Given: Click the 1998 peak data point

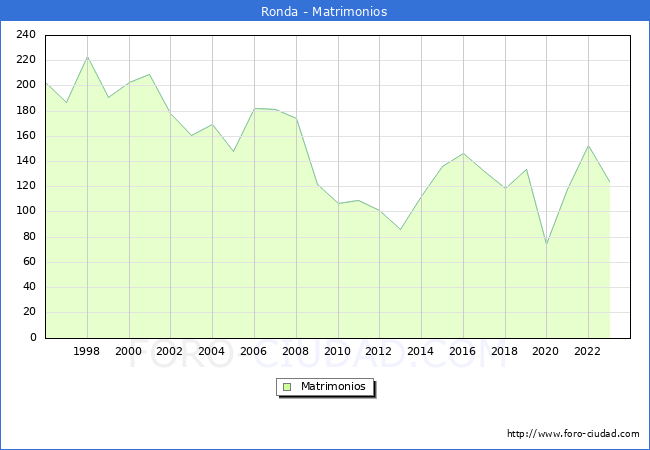Looking at the screenshot, I should 87,57.
